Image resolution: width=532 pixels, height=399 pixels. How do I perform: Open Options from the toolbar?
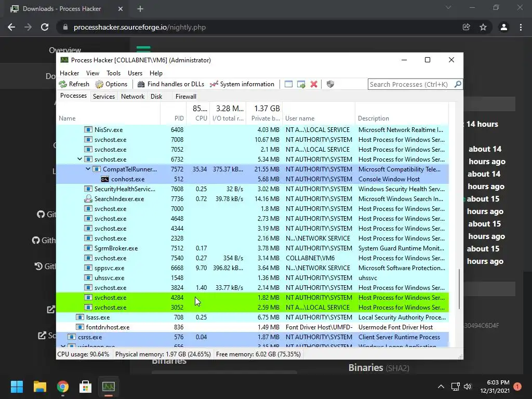point(111,84)
